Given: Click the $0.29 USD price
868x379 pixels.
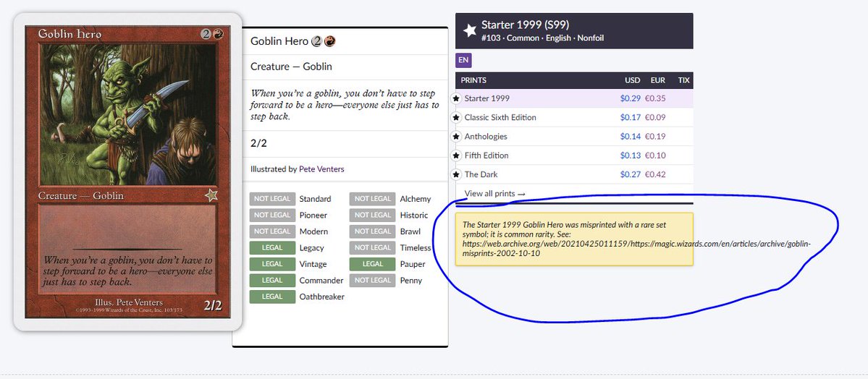Looking at the screenshot, I should (631, 98).
